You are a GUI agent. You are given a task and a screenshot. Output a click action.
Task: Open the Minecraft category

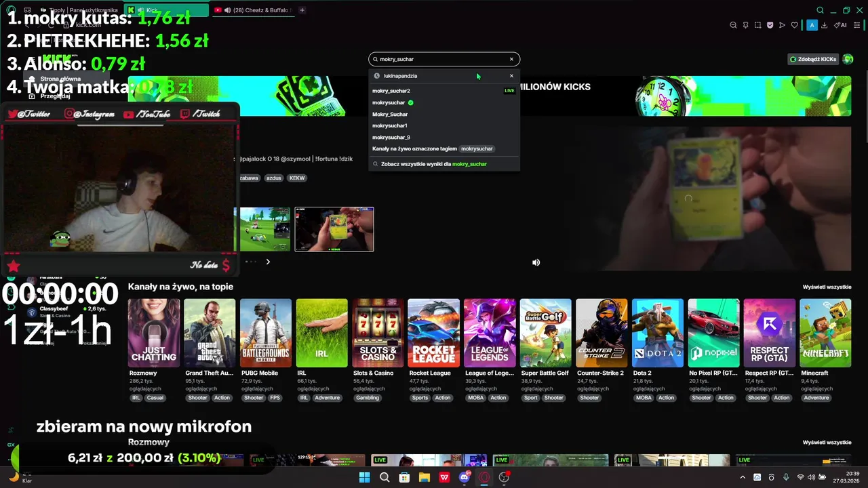(x=825, y=333)
